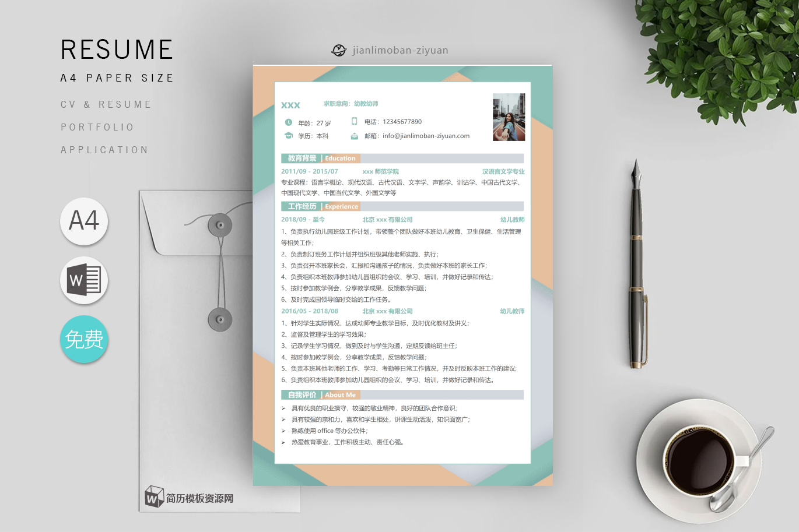Click the date 2018/09 - 至今
Screen dimensions: 799x532
[303, 220]
